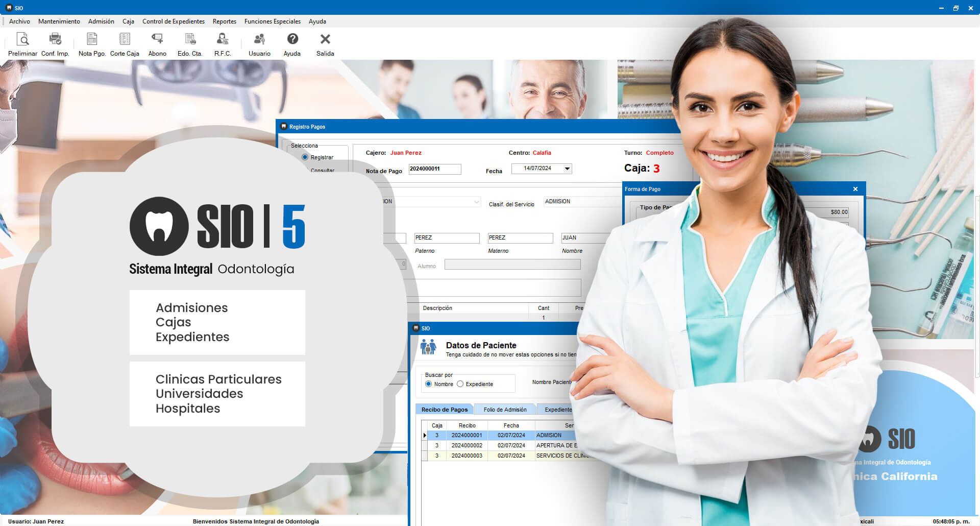
Task: Click the SIO app icon in title bar
Action: tap(9, 8)
